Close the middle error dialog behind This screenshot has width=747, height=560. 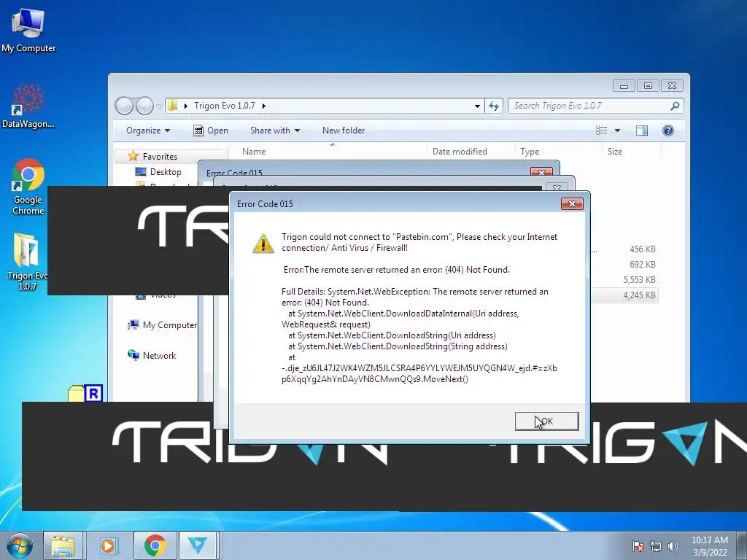(x=557, y=187)
